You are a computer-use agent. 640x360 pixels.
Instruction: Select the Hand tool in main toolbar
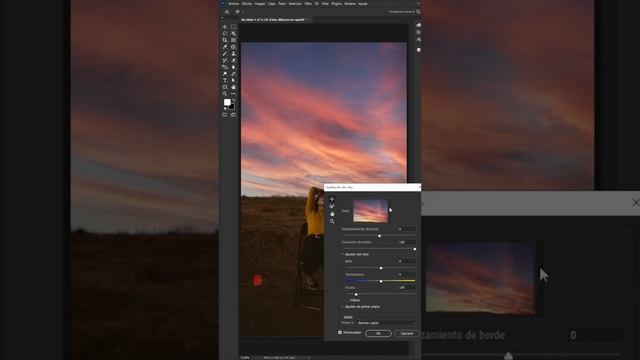233,87
